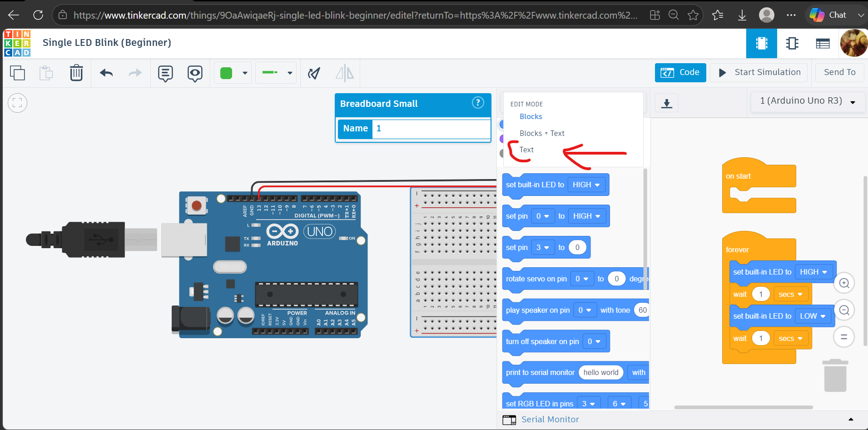Open the Notes tool

pyautogui.click(x=165, y=73)
